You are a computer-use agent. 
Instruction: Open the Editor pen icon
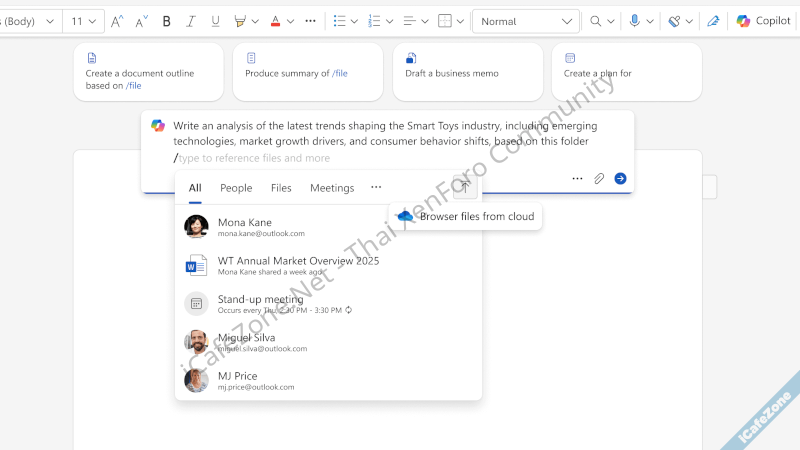(713, 21)
